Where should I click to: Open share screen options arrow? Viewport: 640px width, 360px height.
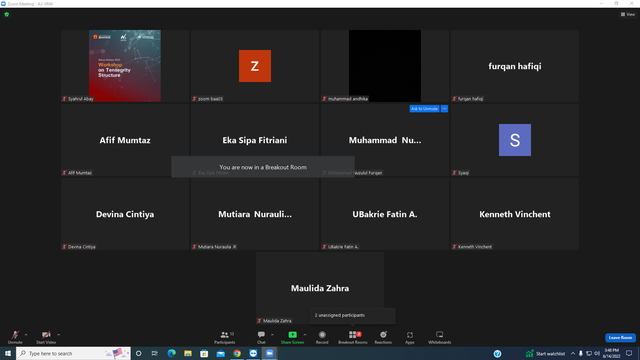point(305,335)
